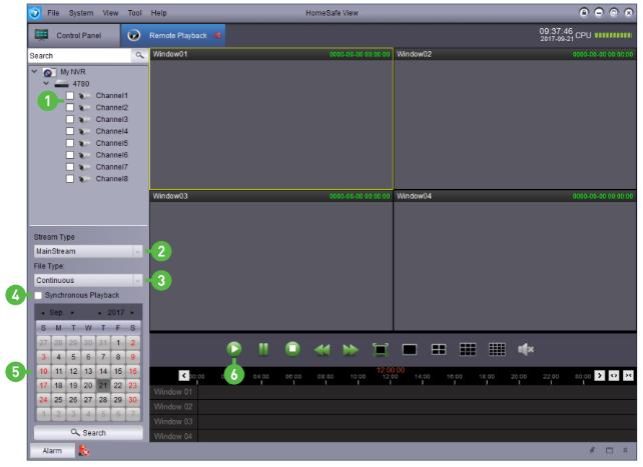Click the Search button below calendar
The height and width of the screenshot is (467, 643).
(x=88, y=432)
